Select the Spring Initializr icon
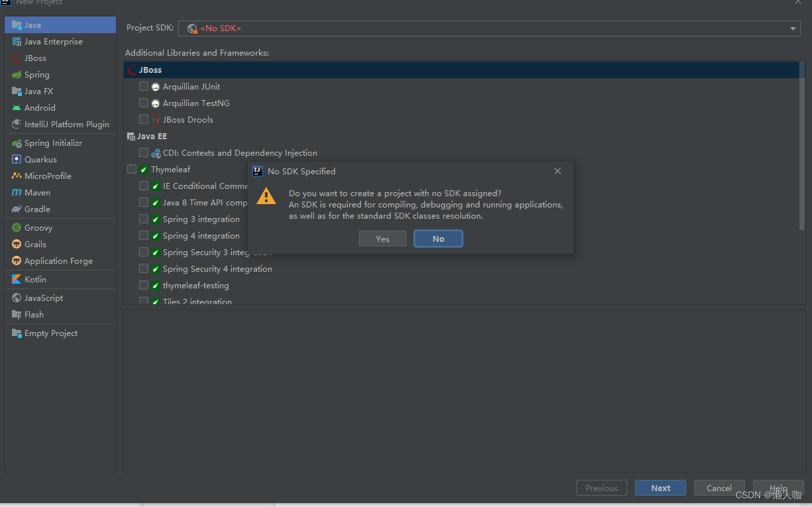 (x=17, y=143)
